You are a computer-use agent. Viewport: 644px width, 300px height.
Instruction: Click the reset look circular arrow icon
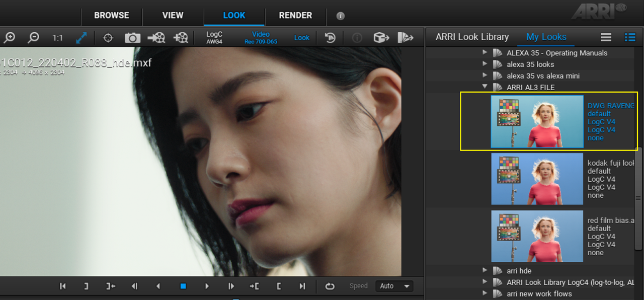[x=330, y=38]
